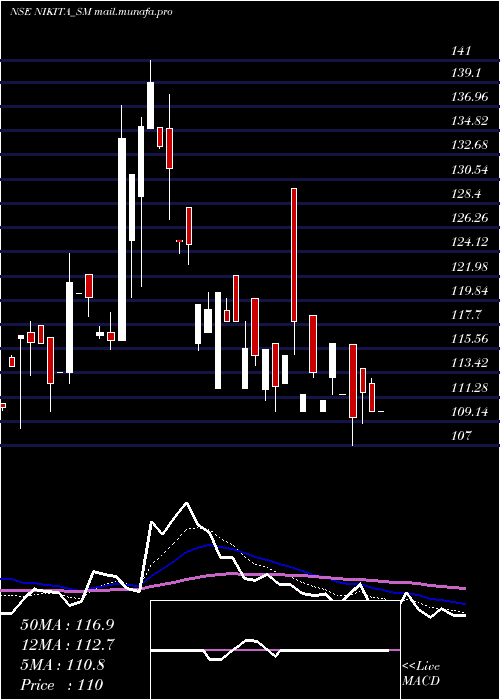Click the 109.14 price axis label
Screen dimensions: 500x700
[470, 412]
